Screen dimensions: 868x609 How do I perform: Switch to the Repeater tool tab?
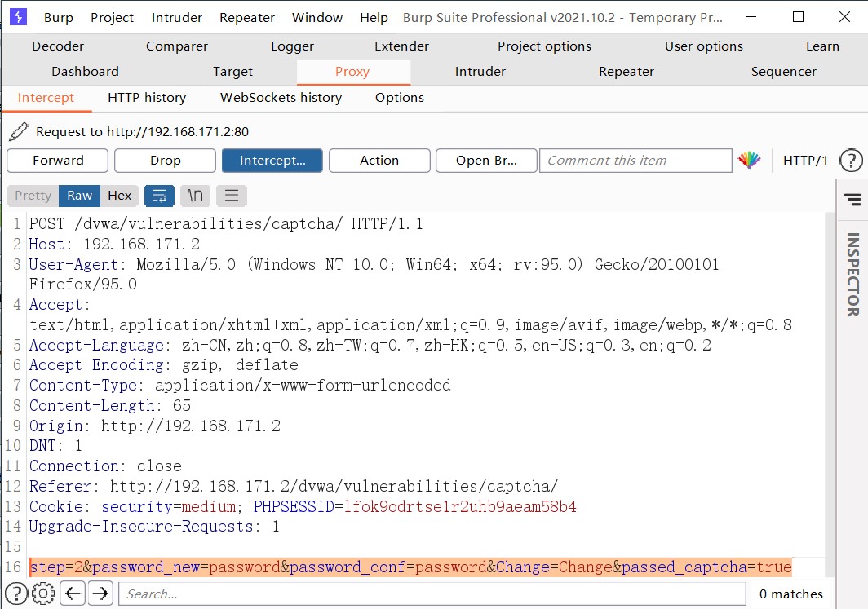pyautogui.click(x=626, y=72)
